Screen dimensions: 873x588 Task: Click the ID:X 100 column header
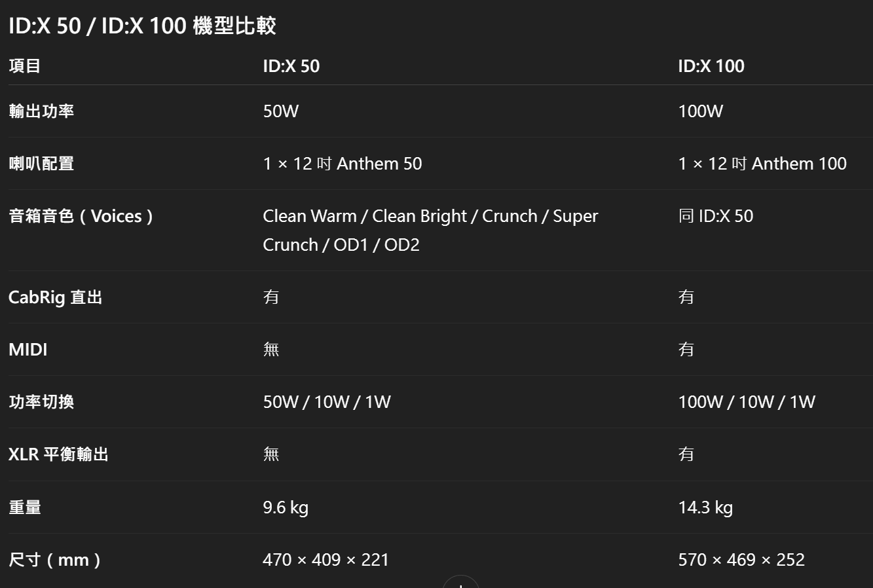(x=711, y=66)
